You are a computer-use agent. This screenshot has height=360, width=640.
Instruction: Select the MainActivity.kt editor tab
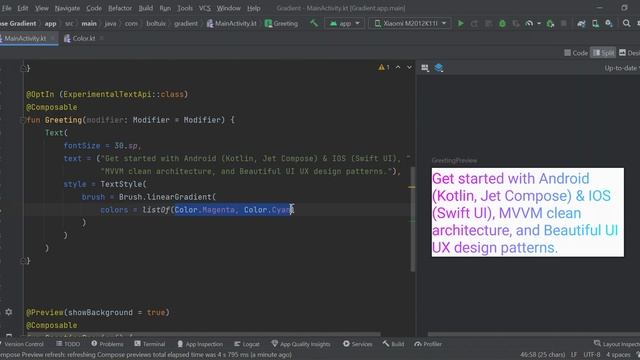tap(24, 38)
